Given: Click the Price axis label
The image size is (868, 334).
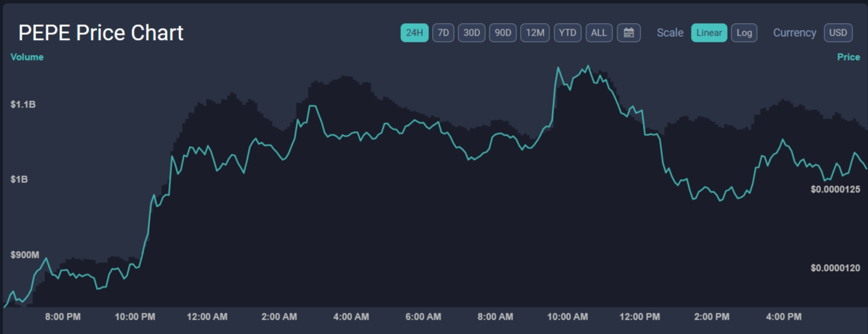Looking at the screenshot, I should click(x=848, y=57).
